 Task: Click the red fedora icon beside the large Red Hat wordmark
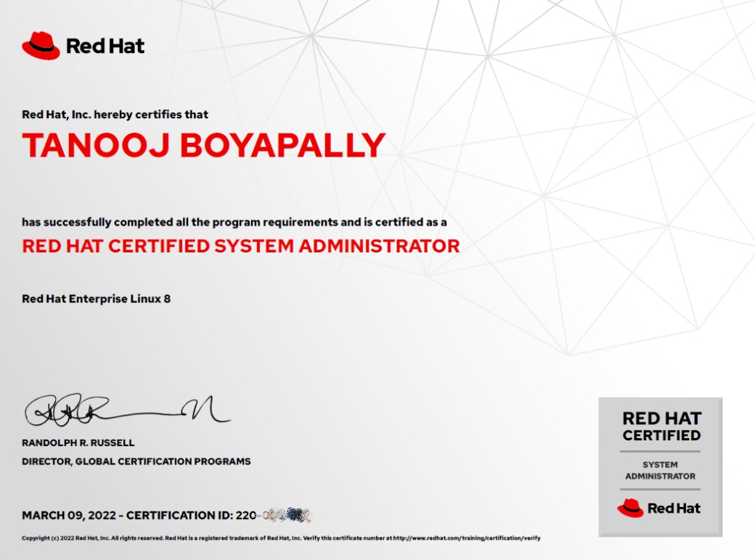[40, 46]
